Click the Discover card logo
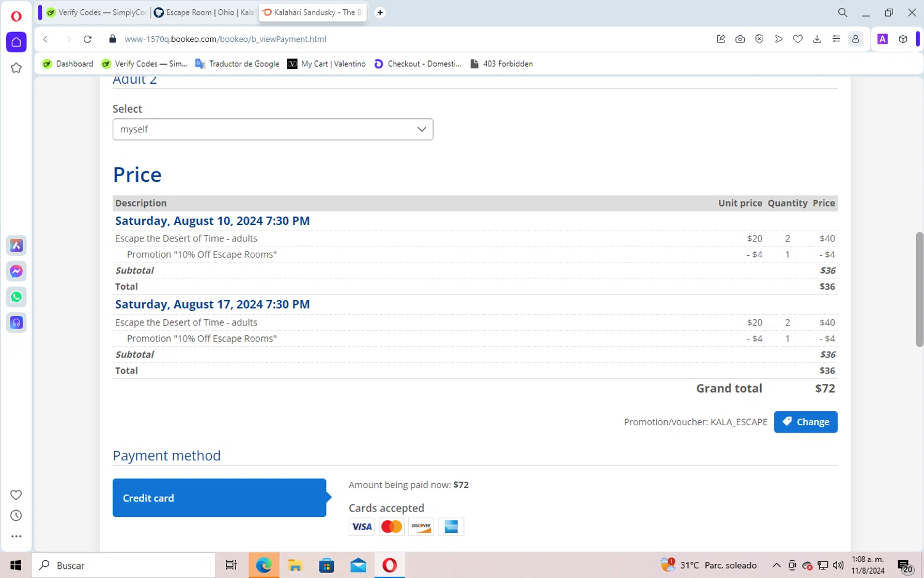924x578 pixels. (421, 527)
